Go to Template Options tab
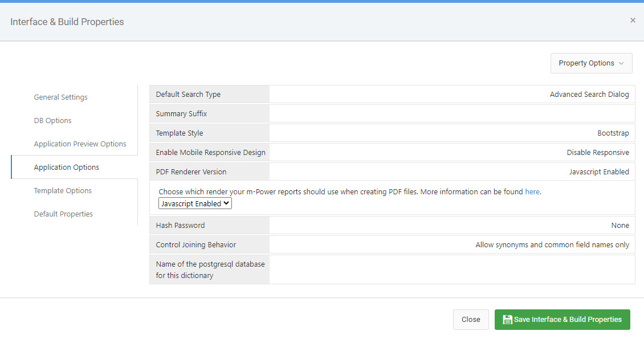The image size is (644, 339). [63, 191]
